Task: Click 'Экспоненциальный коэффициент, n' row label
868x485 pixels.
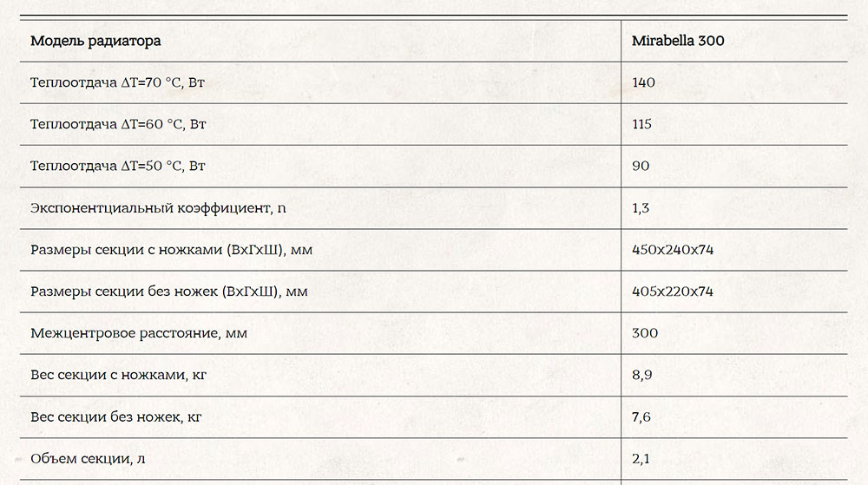Action: tap(158, 208)
